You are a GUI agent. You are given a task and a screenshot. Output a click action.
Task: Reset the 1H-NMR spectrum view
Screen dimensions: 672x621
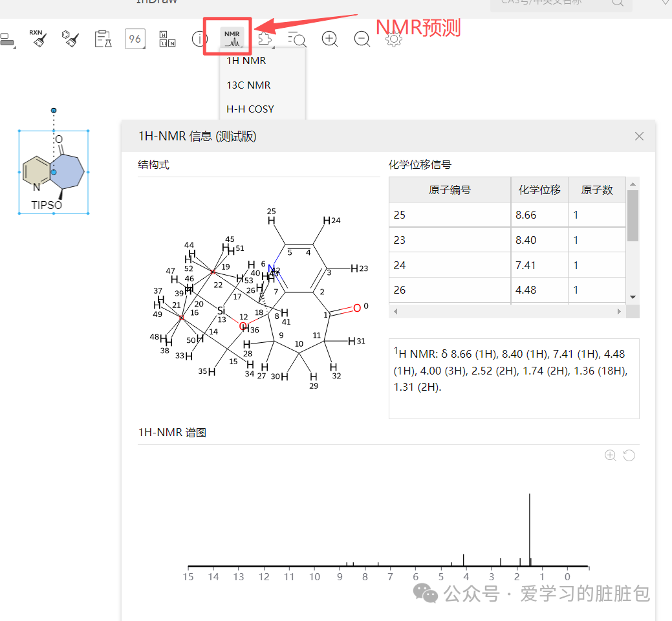tap(629, 455)
